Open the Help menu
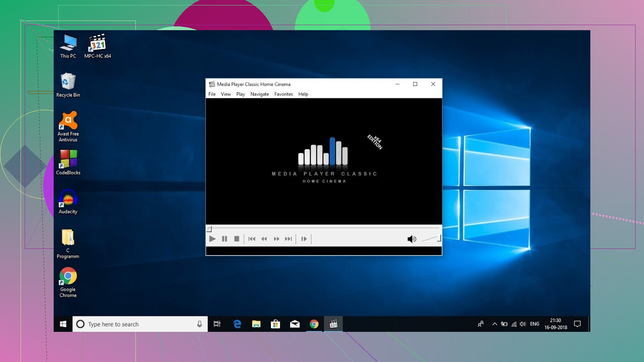The image size is (644, 362). (x=303, y=94)
